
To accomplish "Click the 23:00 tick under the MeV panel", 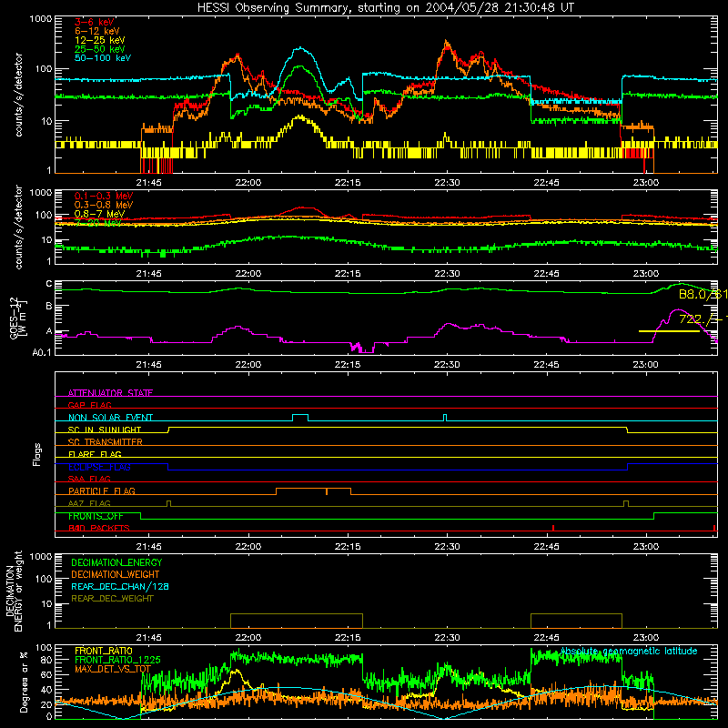I will point(645,274).
